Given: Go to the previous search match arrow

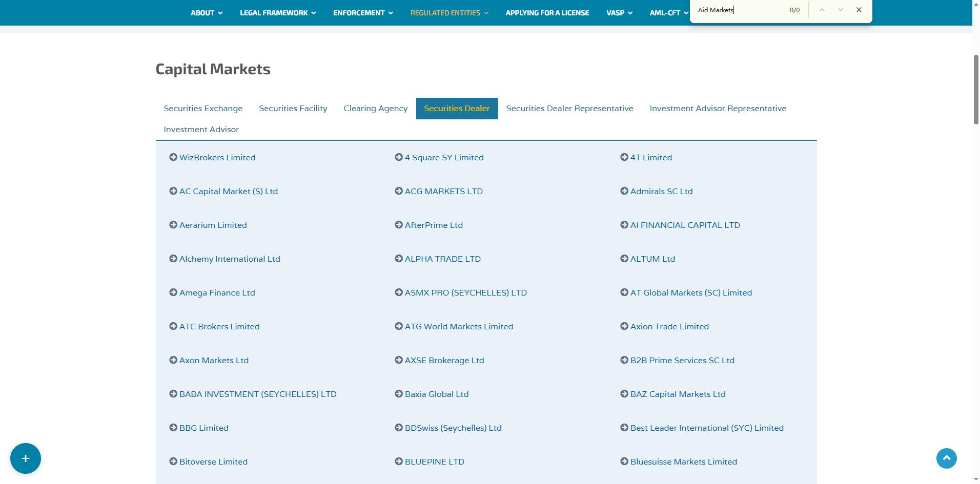Looking at the screenshot, I should coord(822,10).
